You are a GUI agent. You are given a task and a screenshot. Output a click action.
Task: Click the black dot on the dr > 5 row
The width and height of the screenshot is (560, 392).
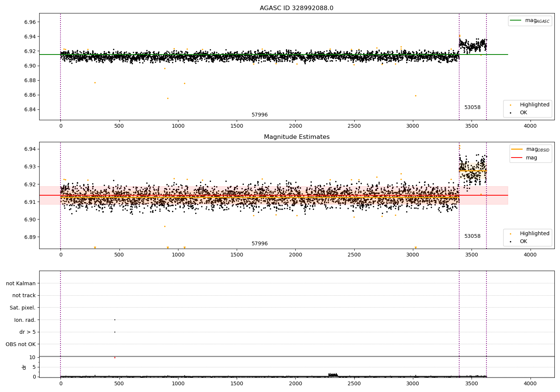(115, 332)
